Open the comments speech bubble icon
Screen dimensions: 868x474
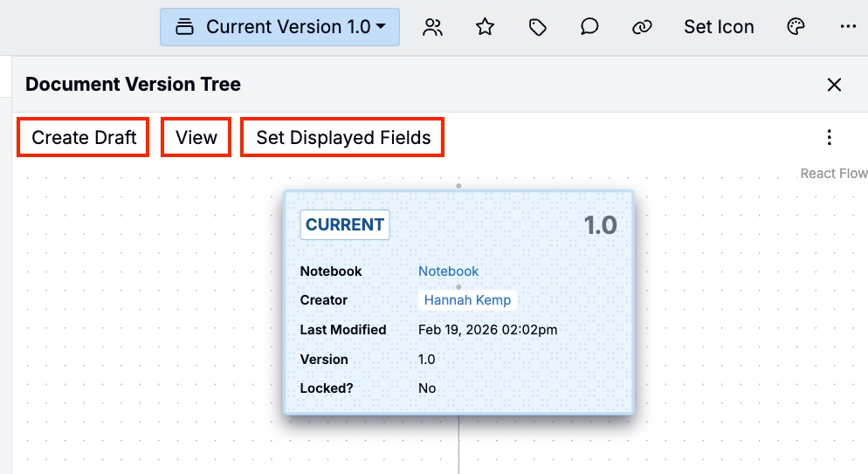click(589, 27)
